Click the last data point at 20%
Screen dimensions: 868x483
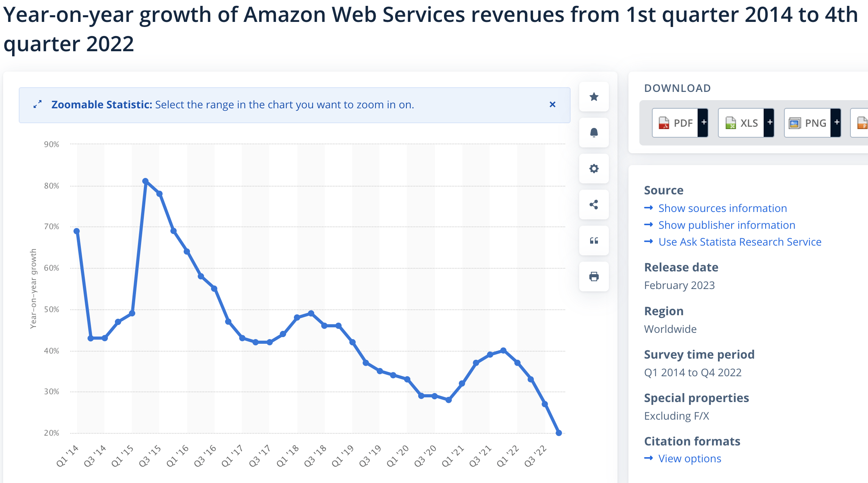tap(559, 433)
